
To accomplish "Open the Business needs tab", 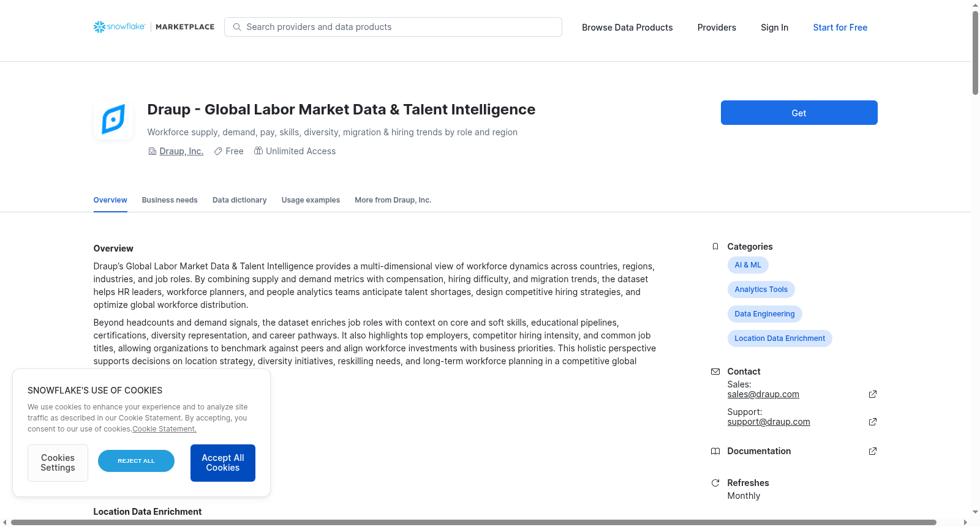I will click(x=170, y=200).
